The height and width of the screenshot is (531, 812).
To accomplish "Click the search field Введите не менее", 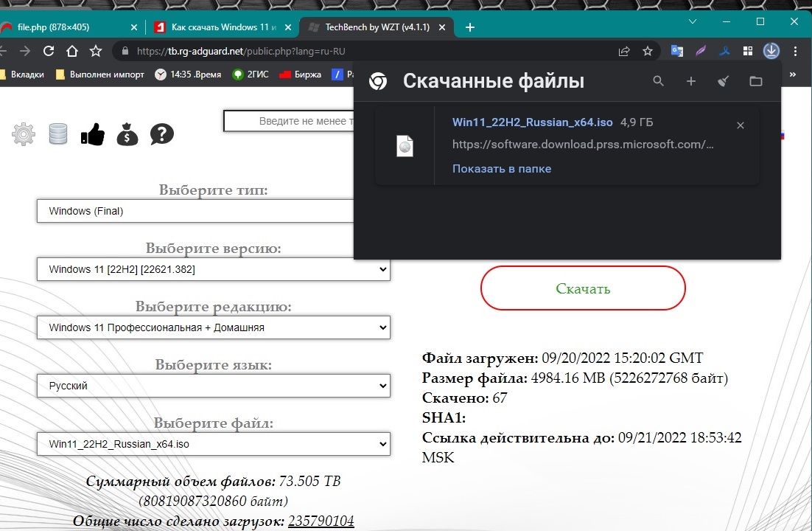I will tap(289, 121).
